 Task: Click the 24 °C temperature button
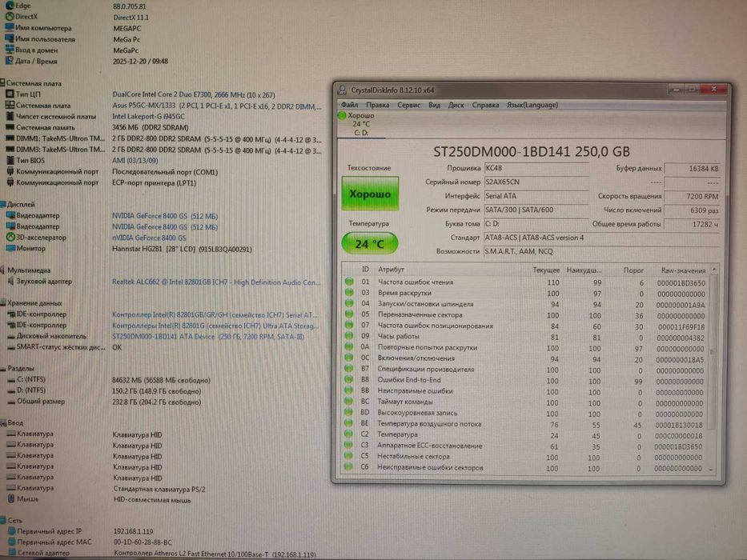point(370,244)
